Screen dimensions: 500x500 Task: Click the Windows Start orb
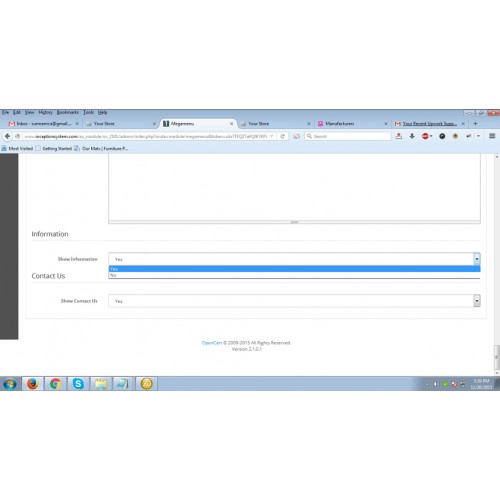pyautogui.click(x=10, y=384)
